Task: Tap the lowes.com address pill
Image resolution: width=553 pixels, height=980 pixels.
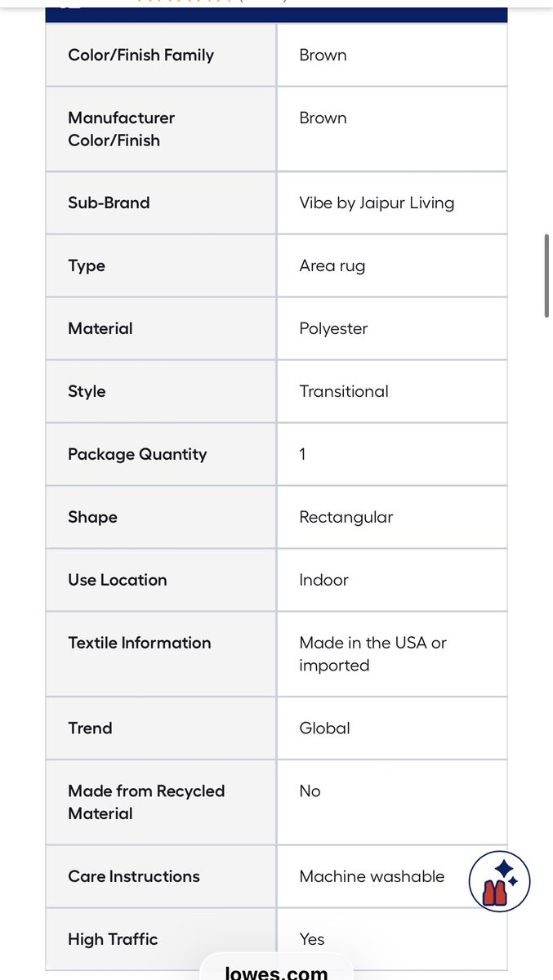Action: (276, 972)
